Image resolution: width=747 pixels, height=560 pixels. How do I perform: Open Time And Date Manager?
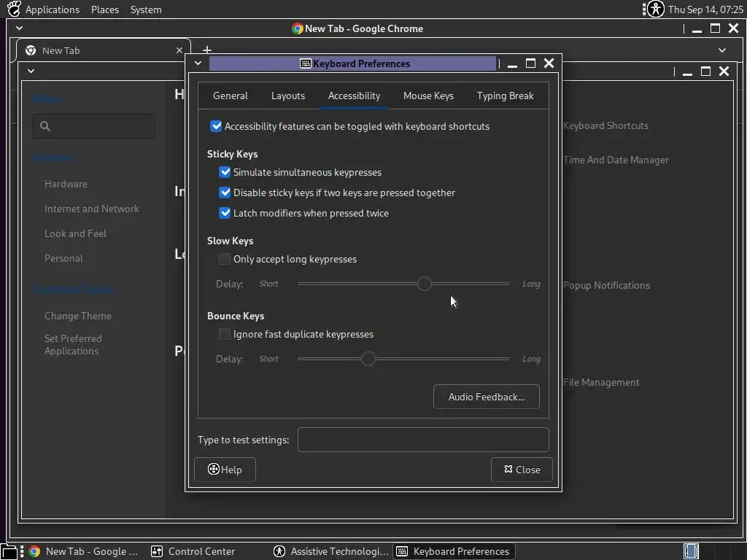pyautogui.click(x=616, y=160)
